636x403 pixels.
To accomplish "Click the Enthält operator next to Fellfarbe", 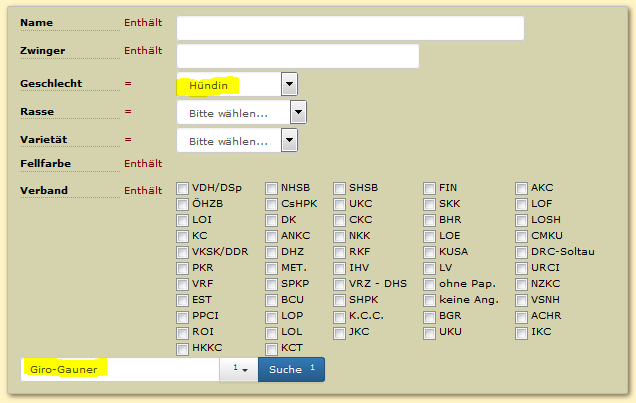I will (142, 162).
